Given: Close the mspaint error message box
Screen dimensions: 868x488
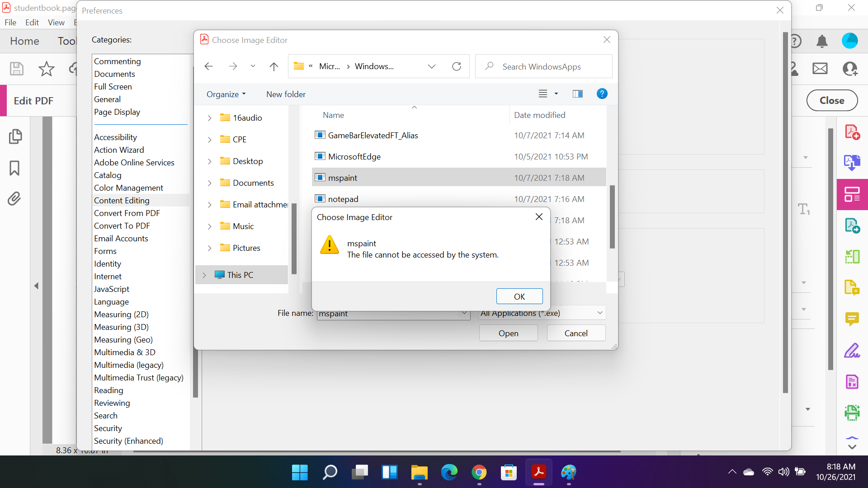Looking at the screenshot, I should pyautogui.click(x=539, y=217).
